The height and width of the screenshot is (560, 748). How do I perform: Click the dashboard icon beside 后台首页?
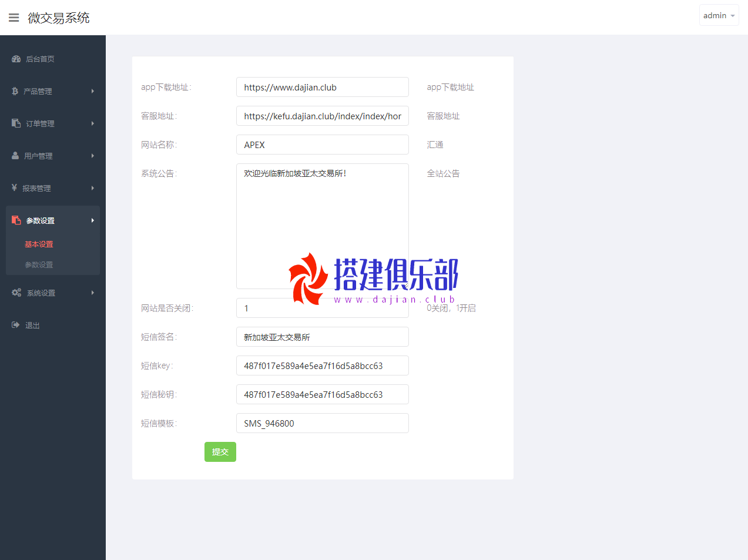coord(16,59)
